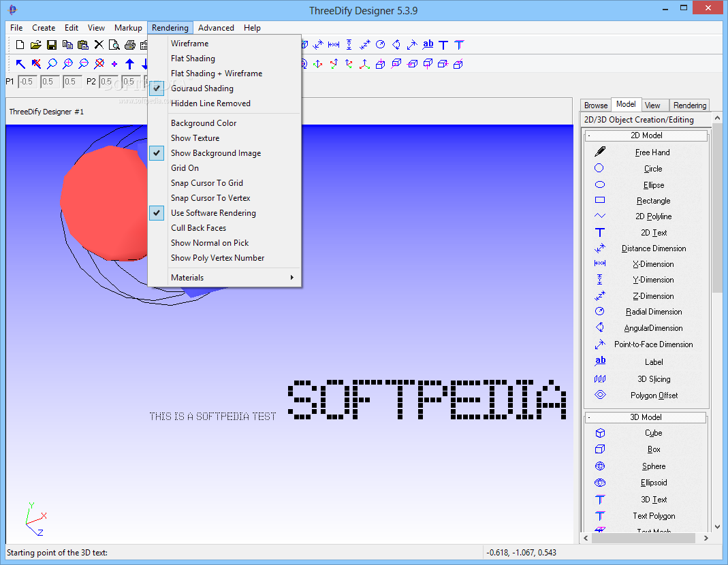728x565 pixels.
Task: Click the plain magnifier zoom icon
Action: 52,63
